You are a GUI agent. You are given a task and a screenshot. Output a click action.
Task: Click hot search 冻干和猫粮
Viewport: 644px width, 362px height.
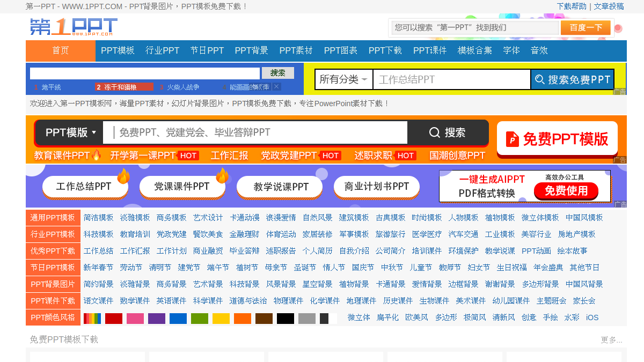(120, 87)
